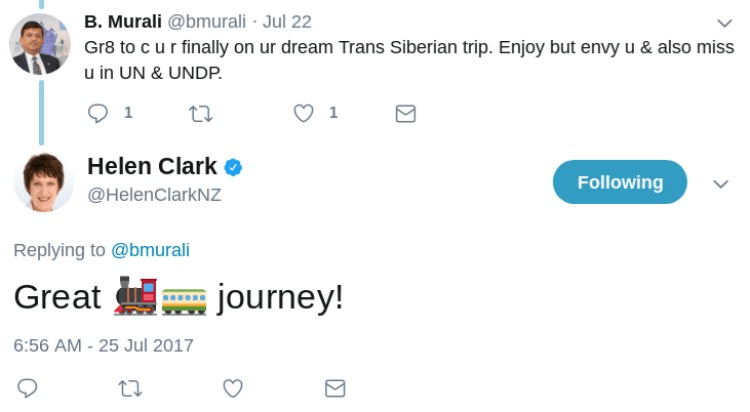Retweet Helen Clark's journey tweet

[130, 387]
